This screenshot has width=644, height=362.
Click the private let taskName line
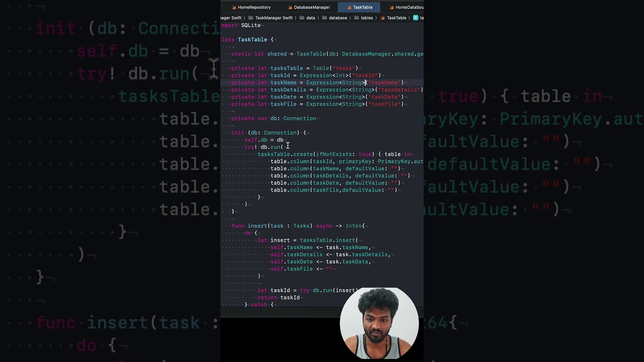(x=317, y=82)
